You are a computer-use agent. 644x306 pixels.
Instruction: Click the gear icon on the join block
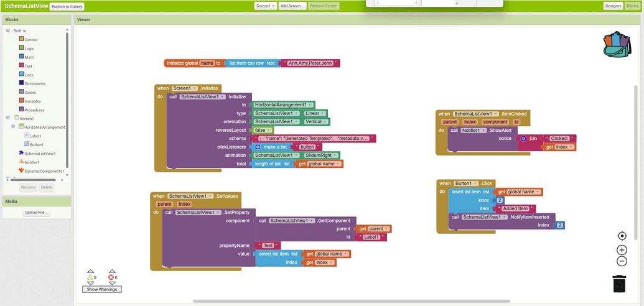click(524, 139)
